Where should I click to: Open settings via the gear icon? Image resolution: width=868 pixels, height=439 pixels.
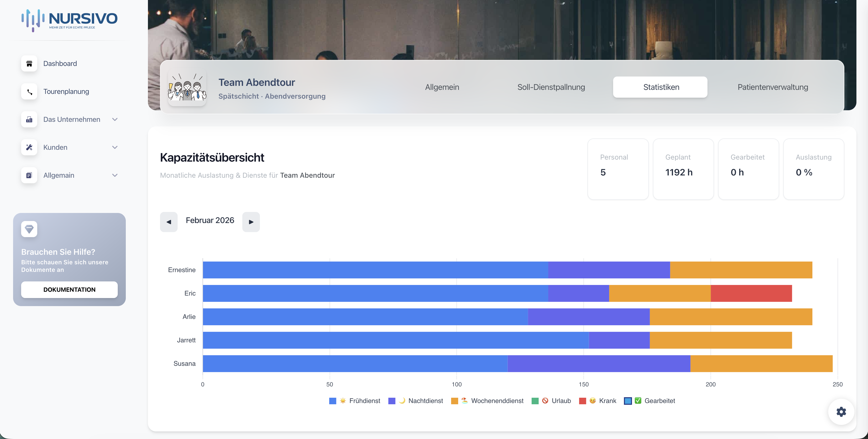click(841, 412)
